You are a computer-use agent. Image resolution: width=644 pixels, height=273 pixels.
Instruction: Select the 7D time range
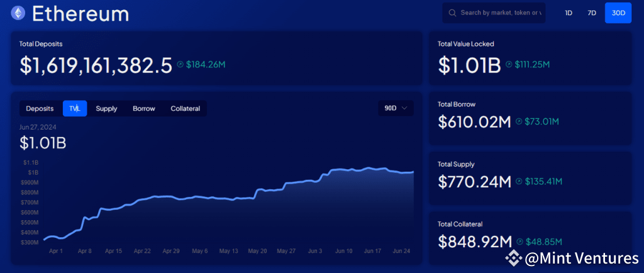pos(591,13)
